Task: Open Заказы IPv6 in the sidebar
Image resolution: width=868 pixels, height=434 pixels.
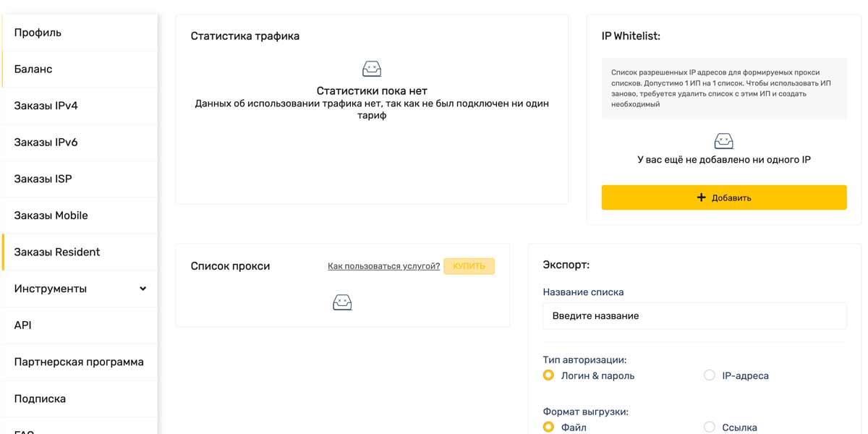Action: coord(46,142)
